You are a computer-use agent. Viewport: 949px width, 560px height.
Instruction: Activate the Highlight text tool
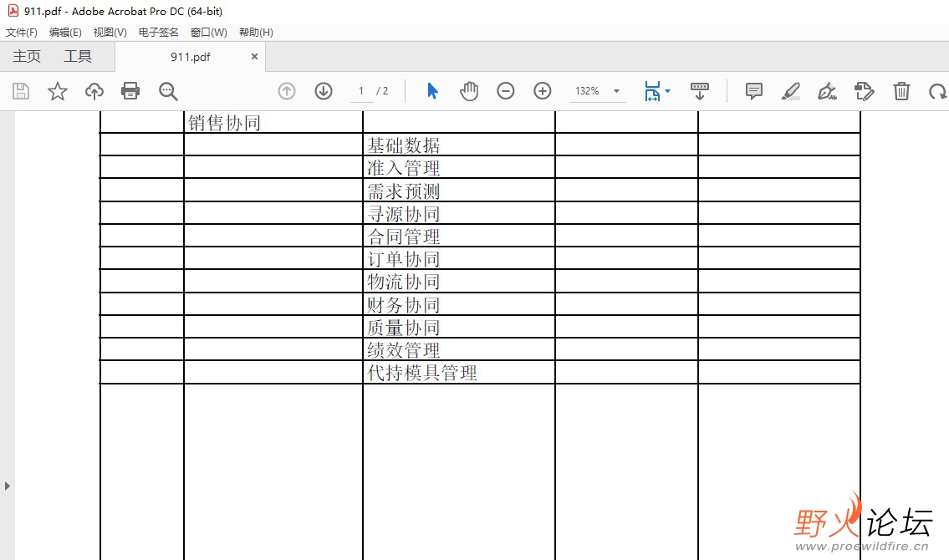tap(790, 91)
